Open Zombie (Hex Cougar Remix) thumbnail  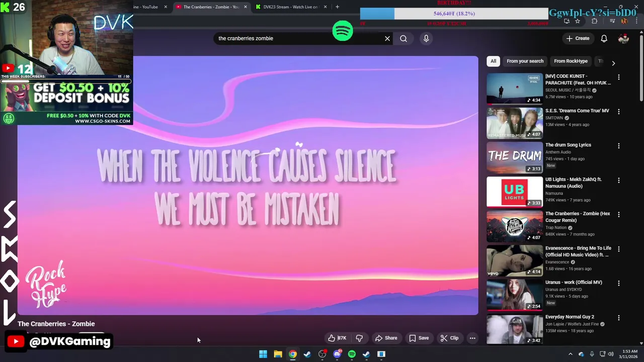tap(514, 226)
